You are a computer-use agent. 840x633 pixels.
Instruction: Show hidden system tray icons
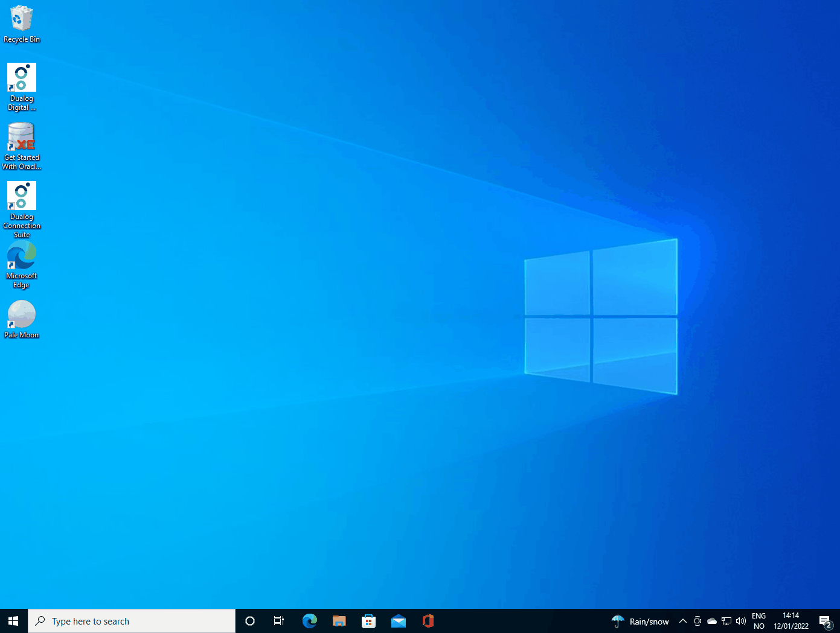(x=683, y=621)
